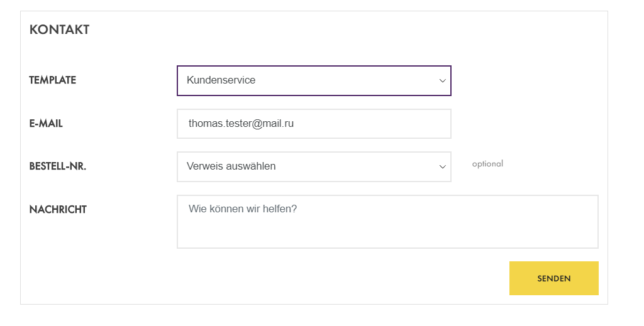Click the TEMPLATE field label
This screenshot has width=644, height=326.
[x=52, y=80]
